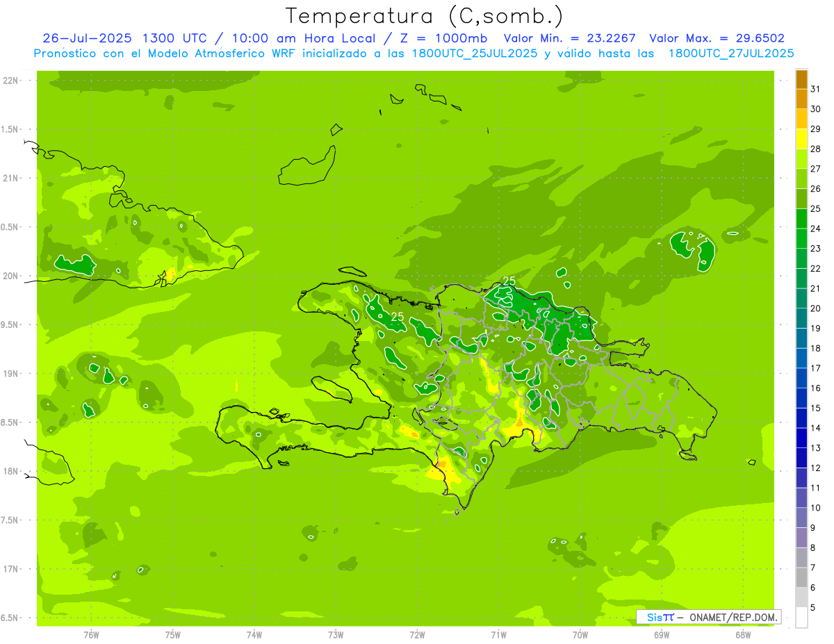Click the legend value '31'
The width and height of the screenshot is (834, 644).
(x=815, y=89)
